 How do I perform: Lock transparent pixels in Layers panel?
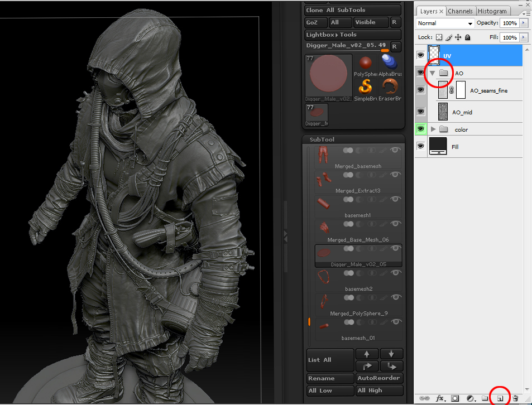click(439, 37)
